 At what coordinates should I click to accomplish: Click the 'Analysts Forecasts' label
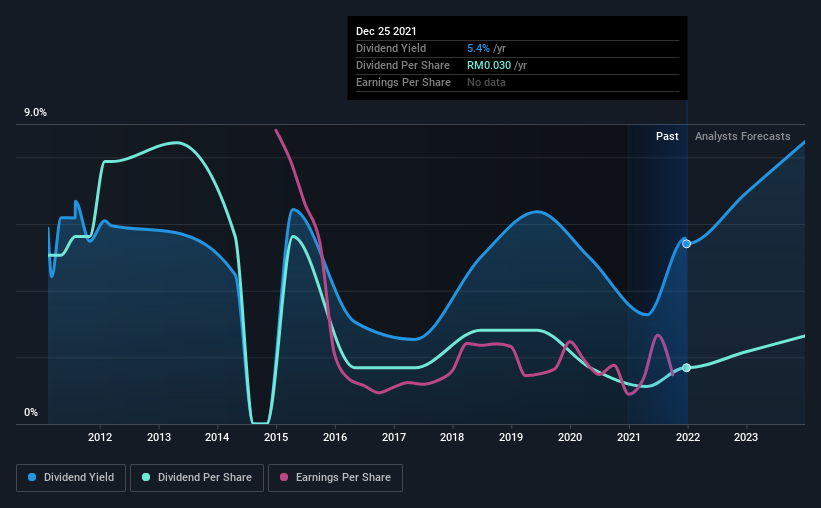(x=742, y=136)
